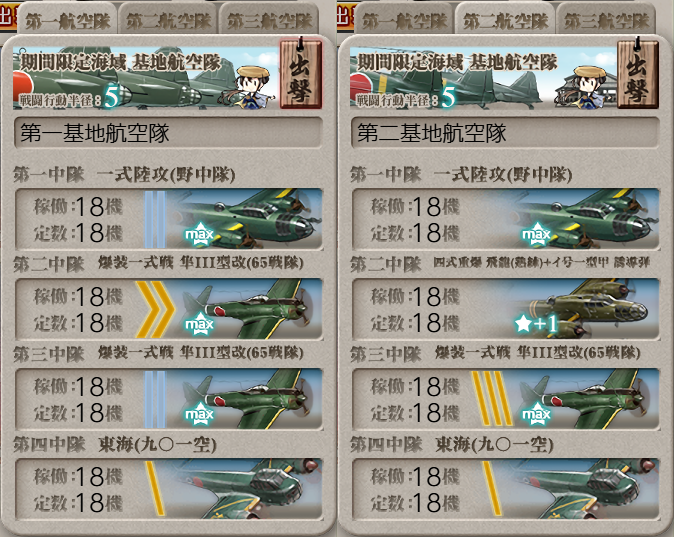Click second base 一式陸攻(野中隊) plane slot

(x=506, y=219)
